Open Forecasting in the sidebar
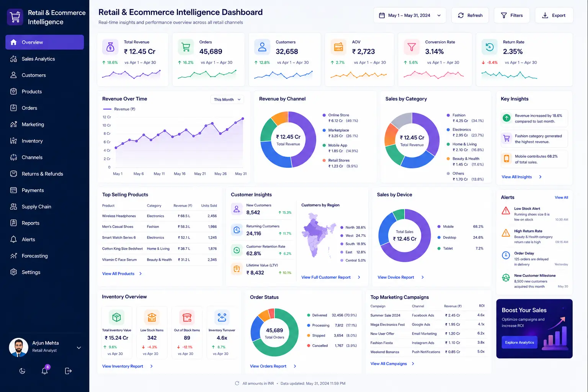588x392 pixels. [x=44, y=256]
